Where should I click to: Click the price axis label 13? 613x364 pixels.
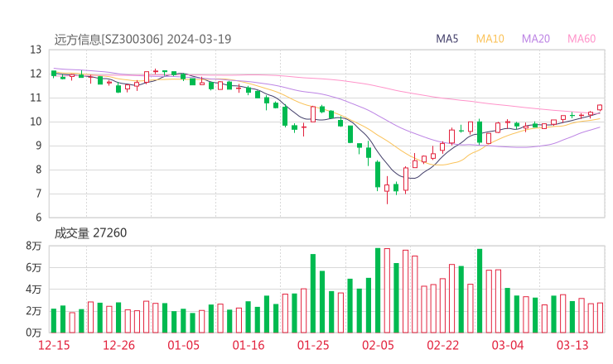pyautogui.click(x=36, y=50)
